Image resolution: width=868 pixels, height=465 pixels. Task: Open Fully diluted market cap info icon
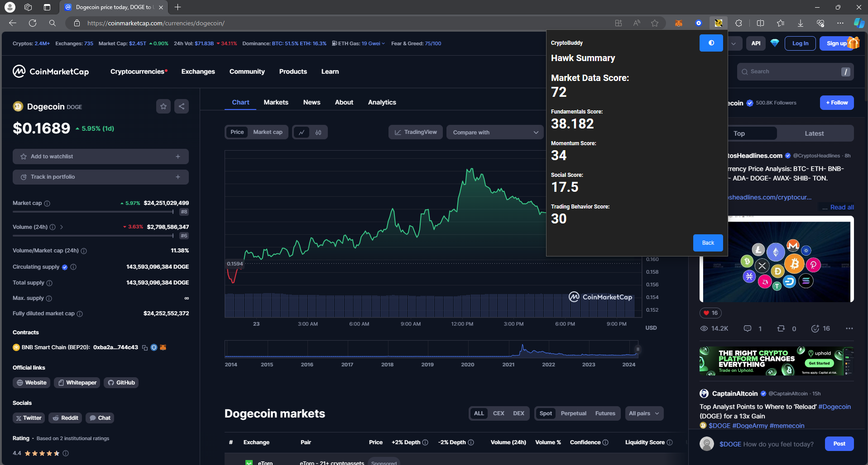click(80, 314)
